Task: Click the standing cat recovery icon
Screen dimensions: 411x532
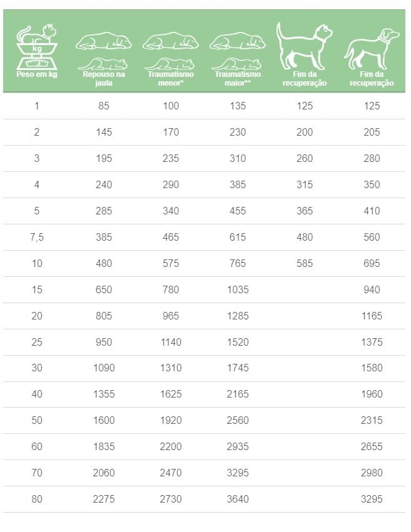Action: click(304, 45)
